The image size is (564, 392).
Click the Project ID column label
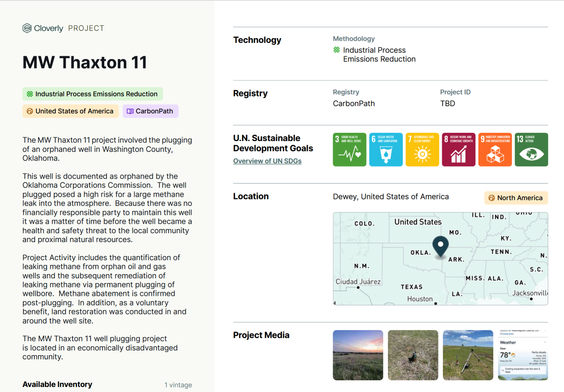tap(455, 92)
